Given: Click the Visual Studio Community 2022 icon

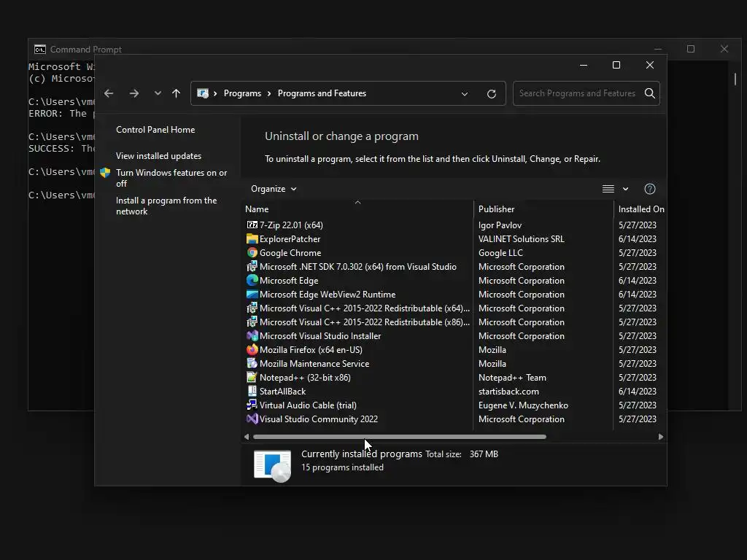Looking at the screenshot, I should [x=252, y=419].
